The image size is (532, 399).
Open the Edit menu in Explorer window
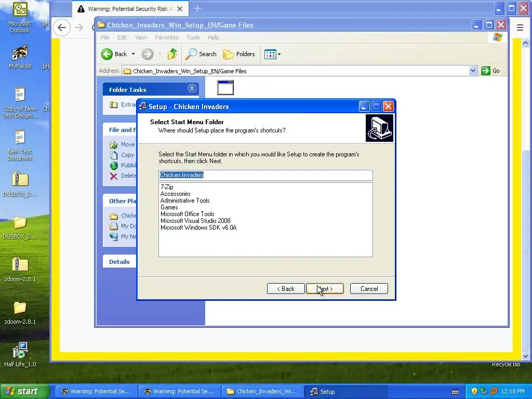pos(122,37)
